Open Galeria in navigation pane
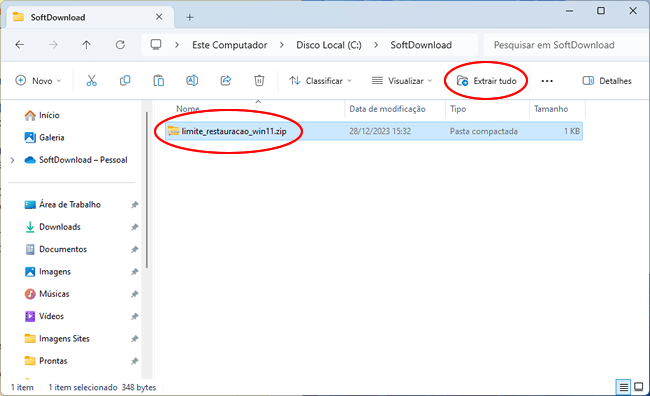The height and width of the screenshot is (396, 650). pyautogui.click(x=44, y=138)
